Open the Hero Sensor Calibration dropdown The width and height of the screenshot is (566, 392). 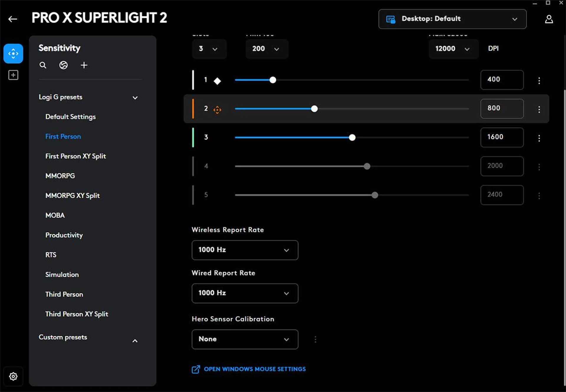[245, 339]
